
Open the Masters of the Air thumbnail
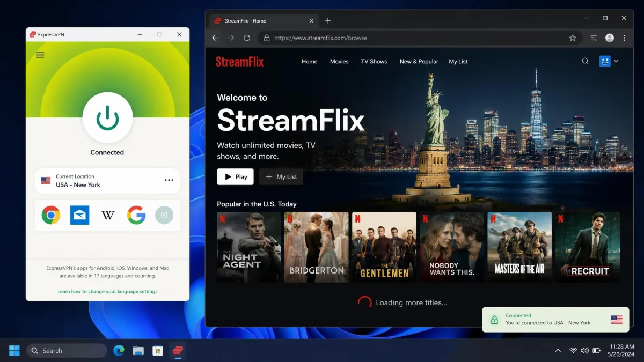point(519,247)
